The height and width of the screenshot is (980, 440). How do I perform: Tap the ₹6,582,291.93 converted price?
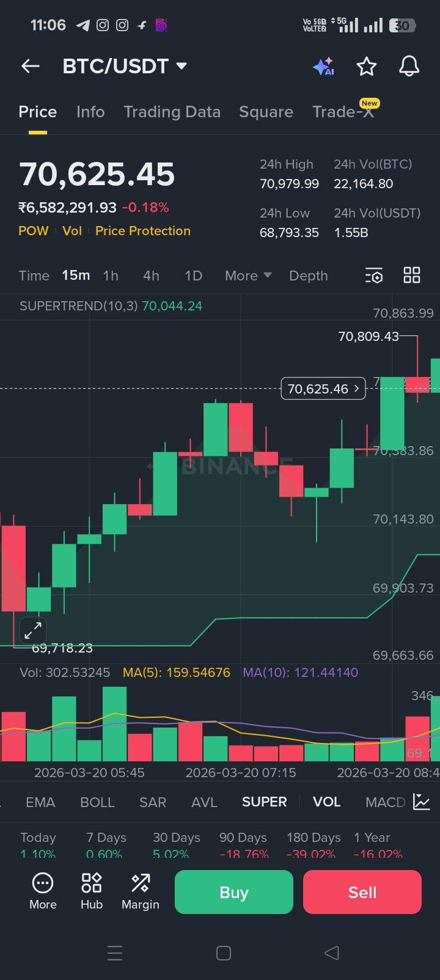[x=67, y=208]
